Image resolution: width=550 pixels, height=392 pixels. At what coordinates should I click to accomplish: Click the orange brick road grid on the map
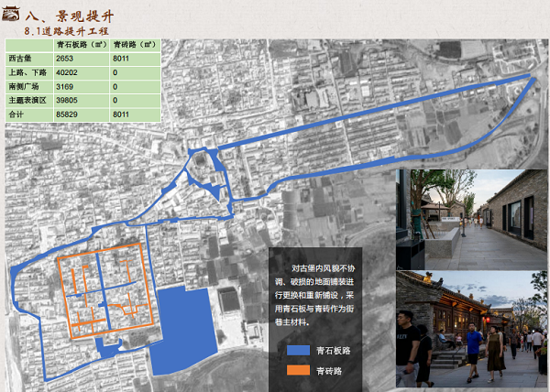[101, 291]
